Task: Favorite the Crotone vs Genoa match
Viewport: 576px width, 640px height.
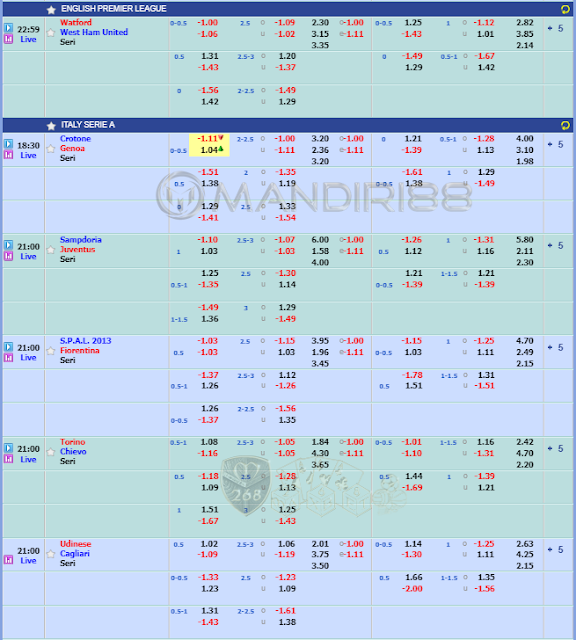Action: click(51, 149)
